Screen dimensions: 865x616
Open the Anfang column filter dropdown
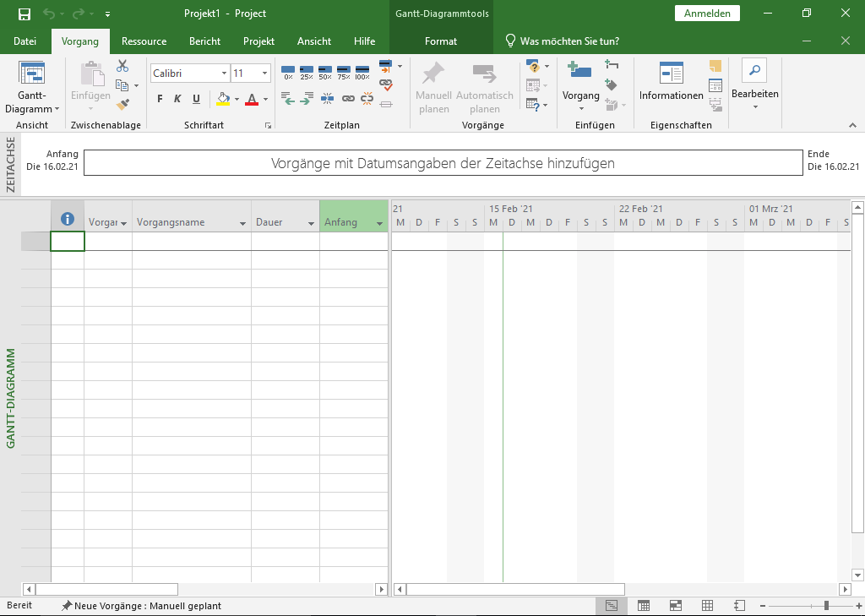pos(379,223)
